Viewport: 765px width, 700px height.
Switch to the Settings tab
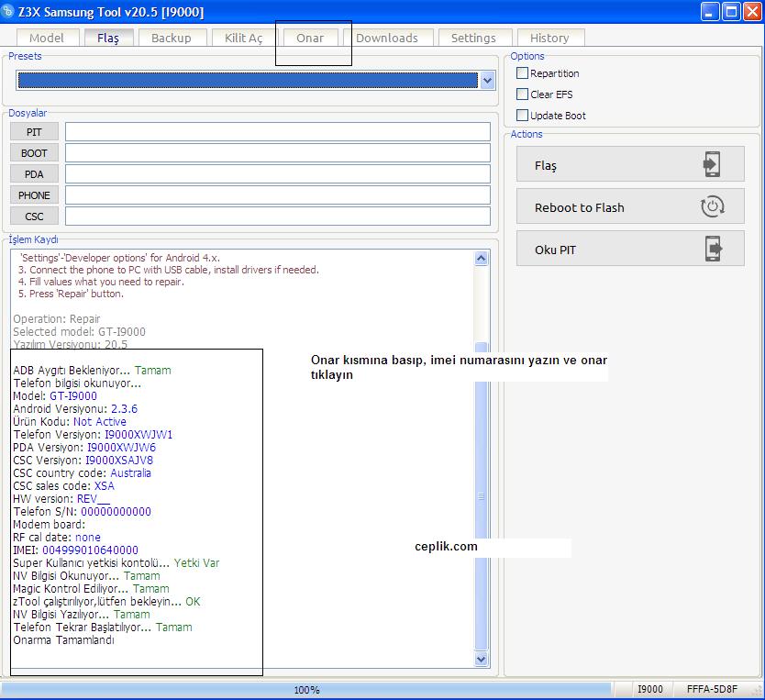(x=473, y=38)
